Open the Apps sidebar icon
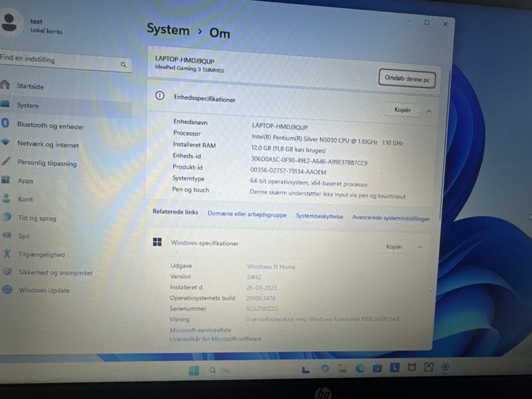The height and width of the screenshot is (399, 532). 6,180
